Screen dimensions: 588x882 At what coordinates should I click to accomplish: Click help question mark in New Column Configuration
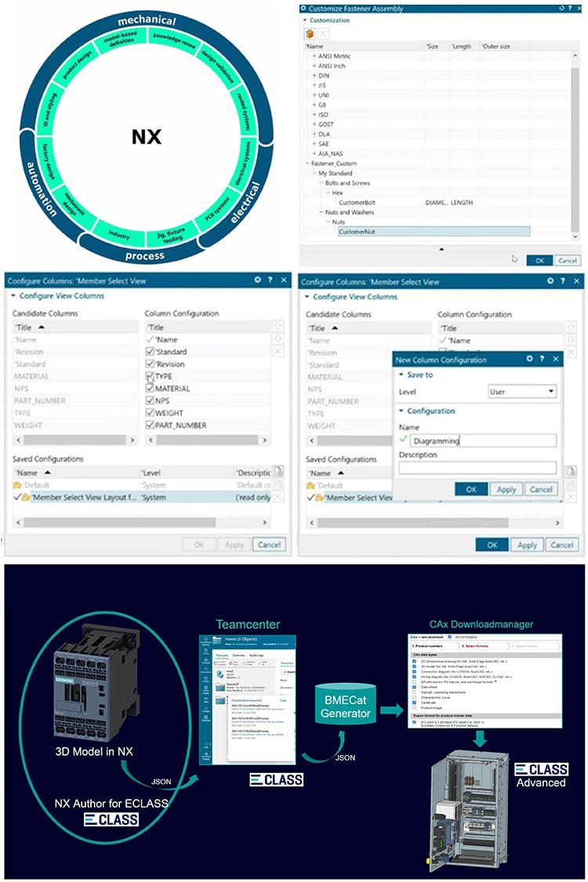(x=543, y=359)
